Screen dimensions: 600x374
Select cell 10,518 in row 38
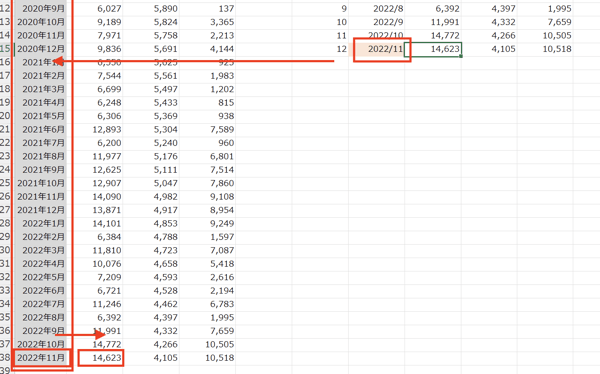click(207, 358)
